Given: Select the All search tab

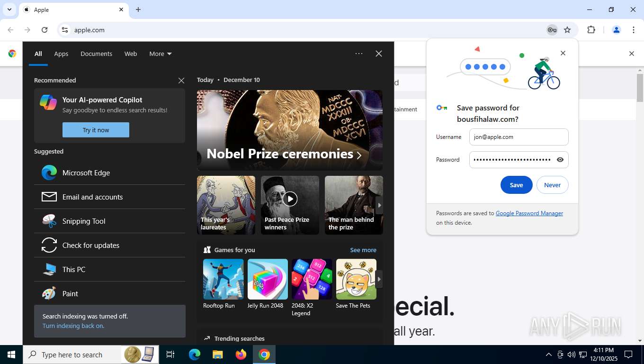Looking at the screenshot, I should [x=38, y=54].
